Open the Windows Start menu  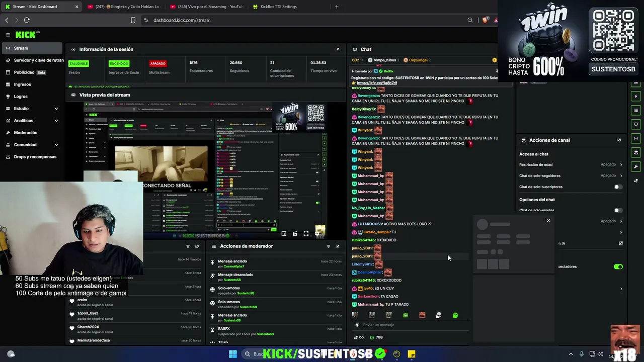[x=233, y=354]
